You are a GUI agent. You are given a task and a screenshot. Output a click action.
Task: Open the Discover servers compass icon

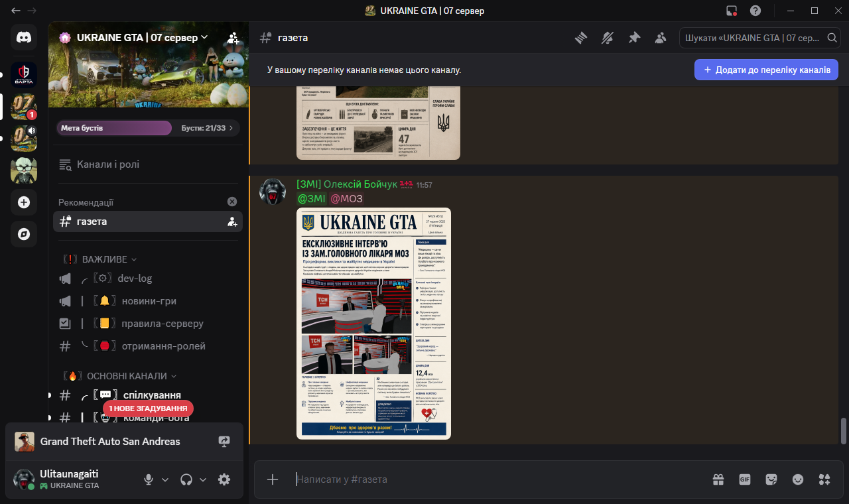(24, 234)
